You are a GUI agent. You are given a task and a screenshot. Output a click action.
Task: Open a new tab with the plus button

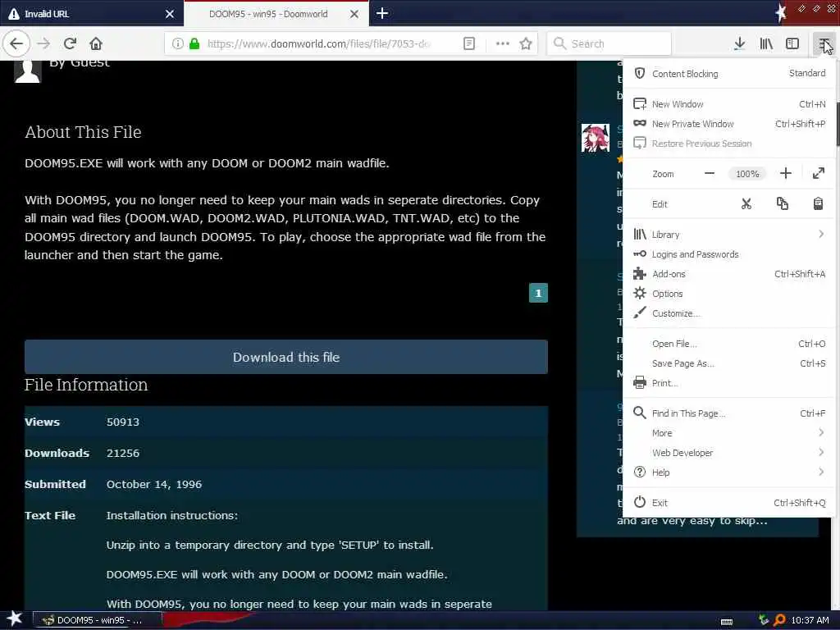[x=382, y=13]
